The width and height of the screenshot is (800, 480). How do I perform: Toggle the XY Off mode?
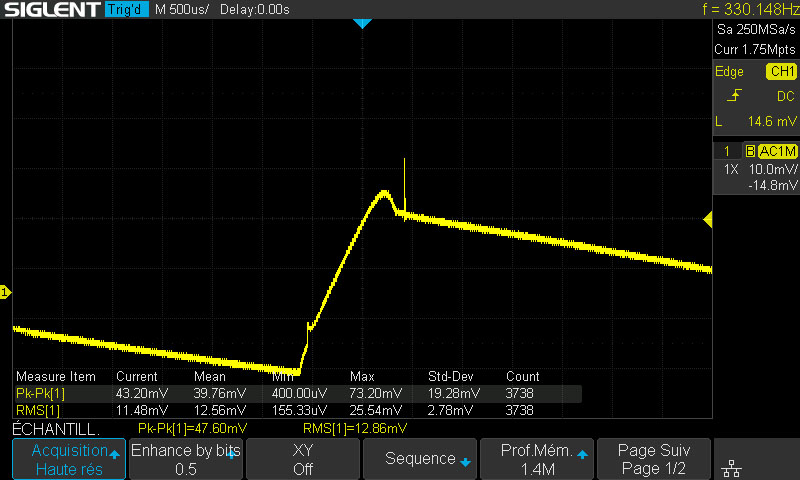click(x=303, y=459)
